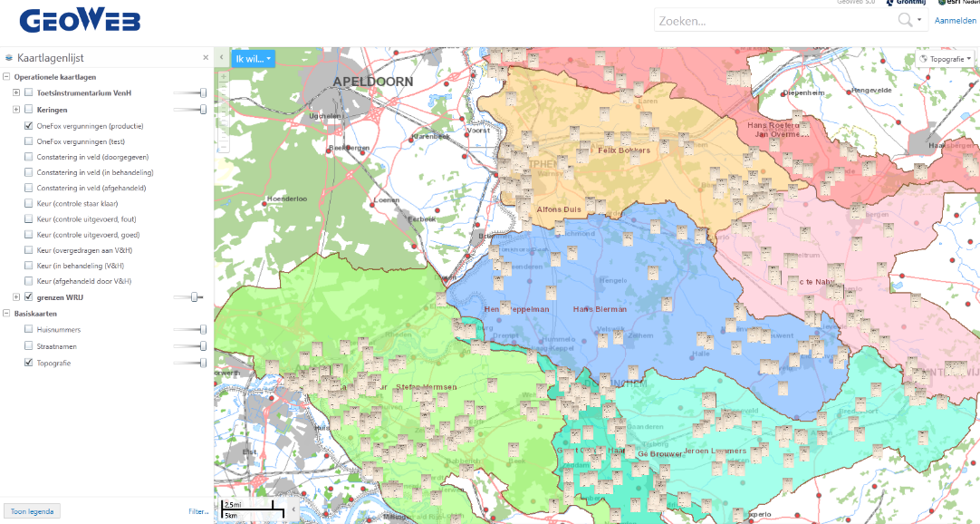Open the 'Ik wil...' menu
Screen dimensions: 980x524
252,59
